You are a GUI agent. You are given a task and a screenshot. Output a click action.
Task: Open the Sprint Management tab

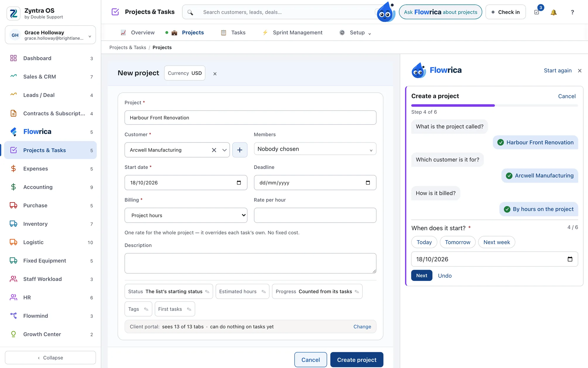click(x=293, y=33)
